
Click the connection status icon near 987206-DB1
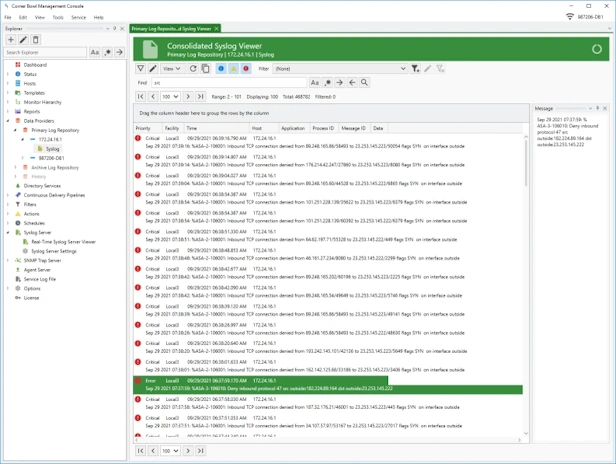coord(570,17)
